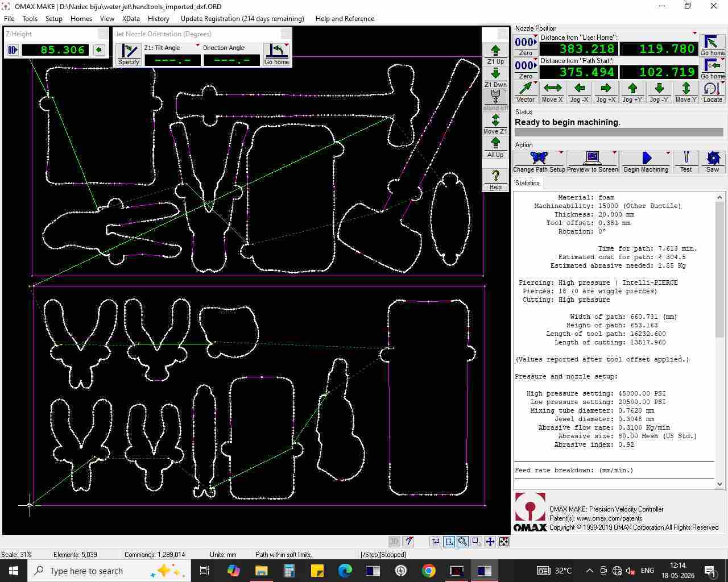Jog the nozzle in +X direction
728x582 pixels.
pyautogui.click(x=606, y=92)
